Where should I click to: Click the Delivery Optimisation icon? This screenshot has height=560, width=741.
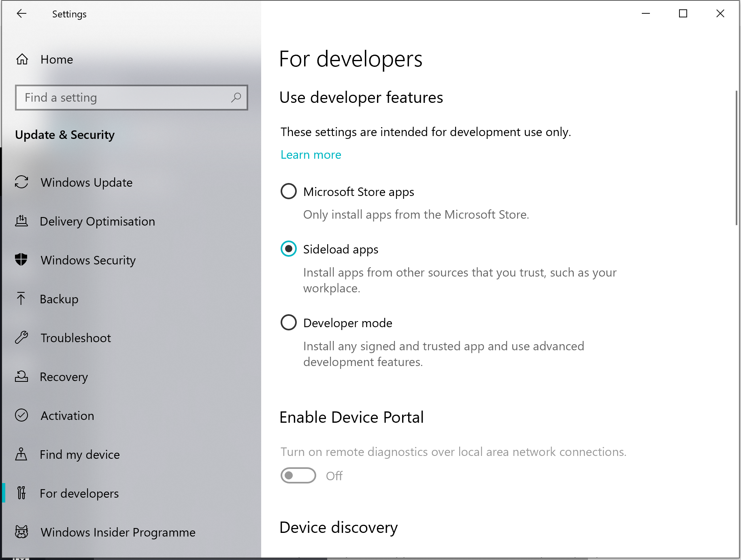pos(21,221)
